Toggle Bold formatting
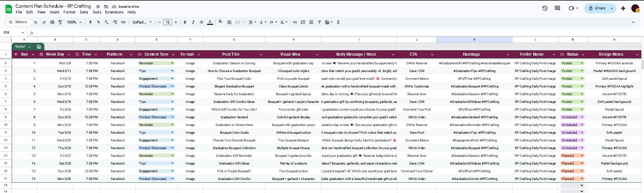Image resolution: width=644 pixels, height=193 pixels. [185, 22]
